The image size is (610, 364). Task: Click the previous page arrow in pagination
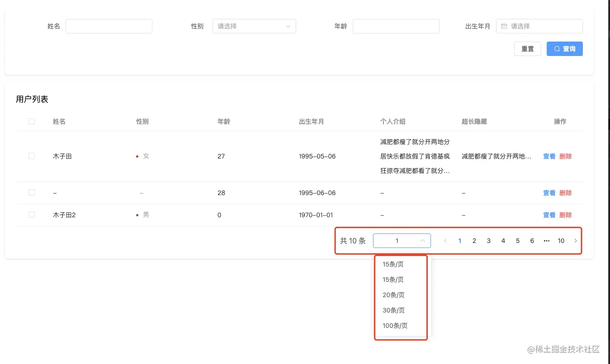pos(445,241)
